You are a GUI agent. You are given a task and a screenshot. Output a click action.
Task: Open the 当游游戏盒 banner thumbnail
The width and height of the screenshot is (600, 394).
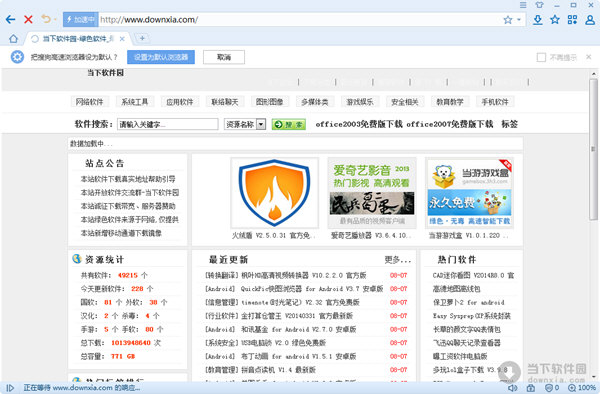click(470, 193)
